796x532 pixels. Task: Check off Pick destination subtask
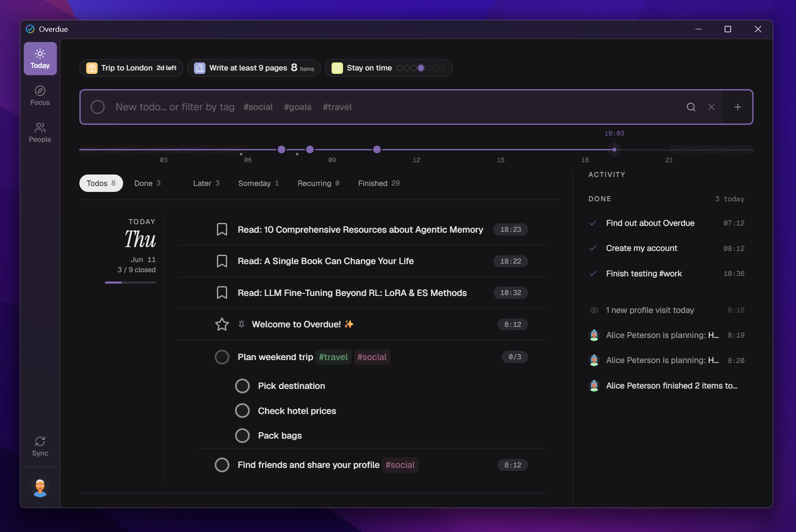[242, 386]
